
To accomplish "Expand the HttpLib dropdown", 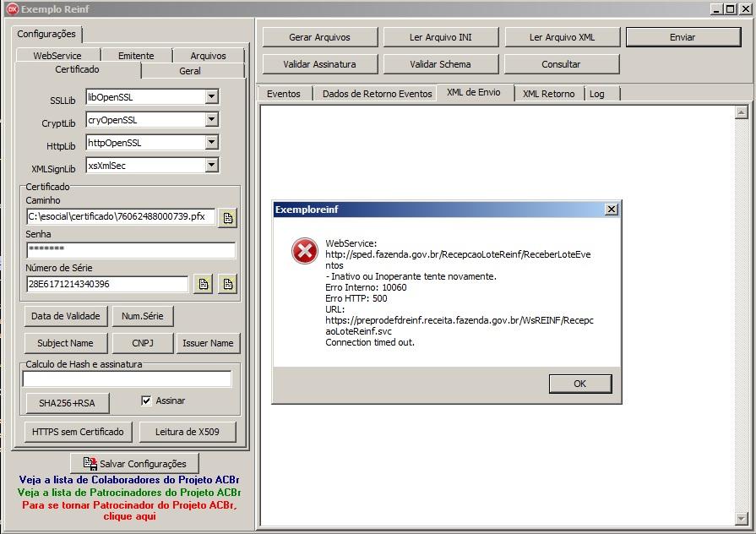I will pos(212,142).
